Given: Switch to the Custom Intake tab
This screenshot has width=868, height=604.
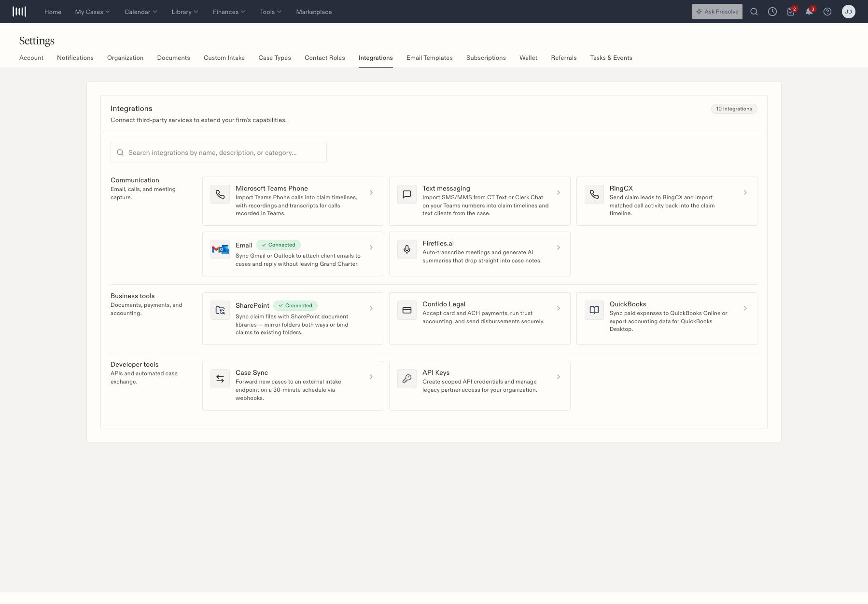Looking at the screenshot, I should click(224, 58).
